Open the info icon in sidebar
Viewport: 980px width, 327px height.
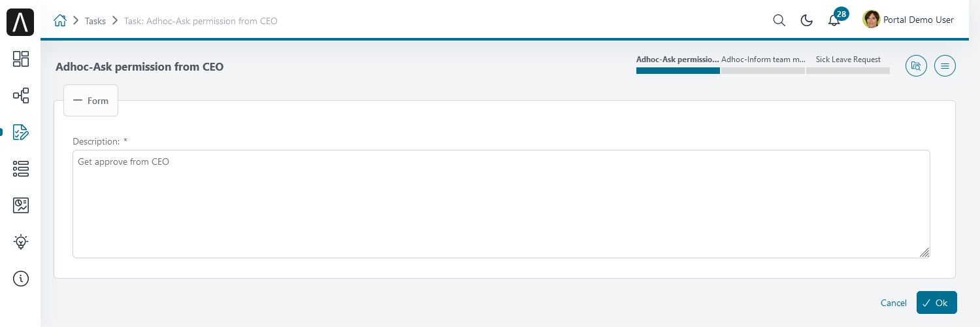[21, 279]
